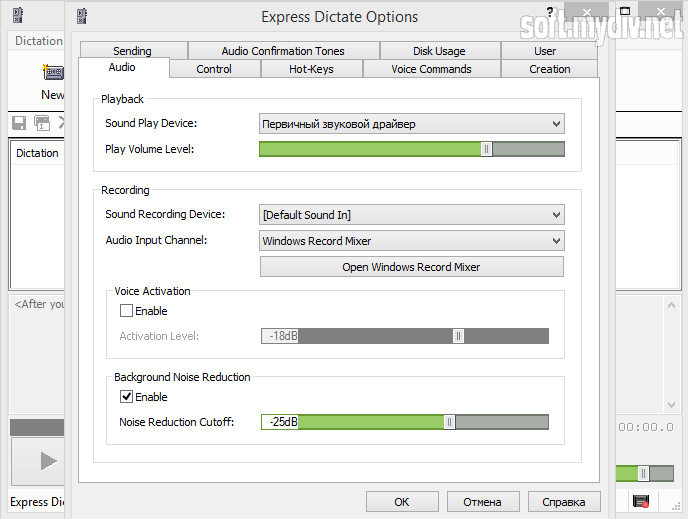Click the Open Windows Record Mixer button
The image size is (688, 519).
pos(412,267)
